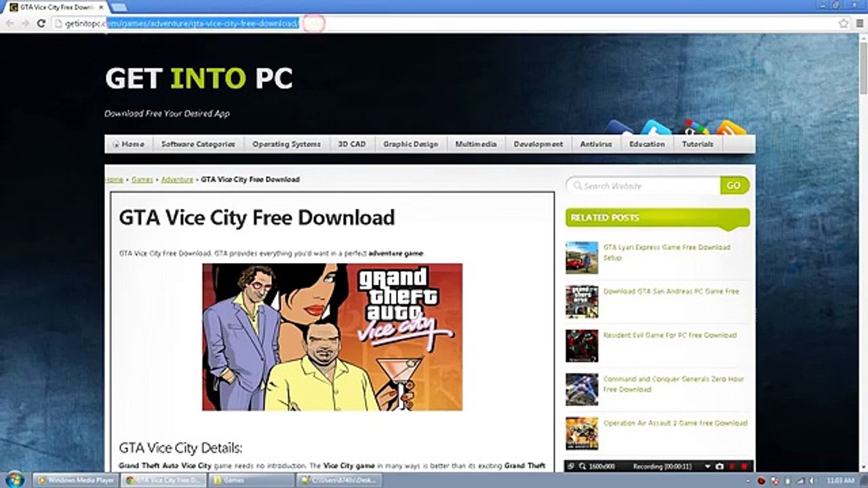Take a snapshot with the recorder camera icon

coord(719,466)
